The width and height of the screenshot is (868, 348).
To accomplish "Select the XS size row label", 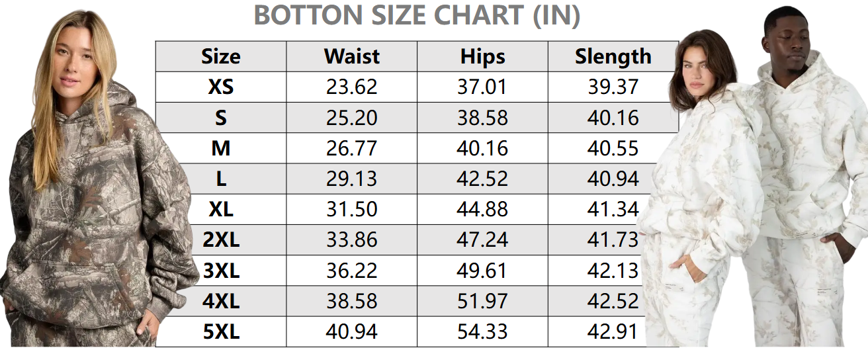I will click(220, 87).
